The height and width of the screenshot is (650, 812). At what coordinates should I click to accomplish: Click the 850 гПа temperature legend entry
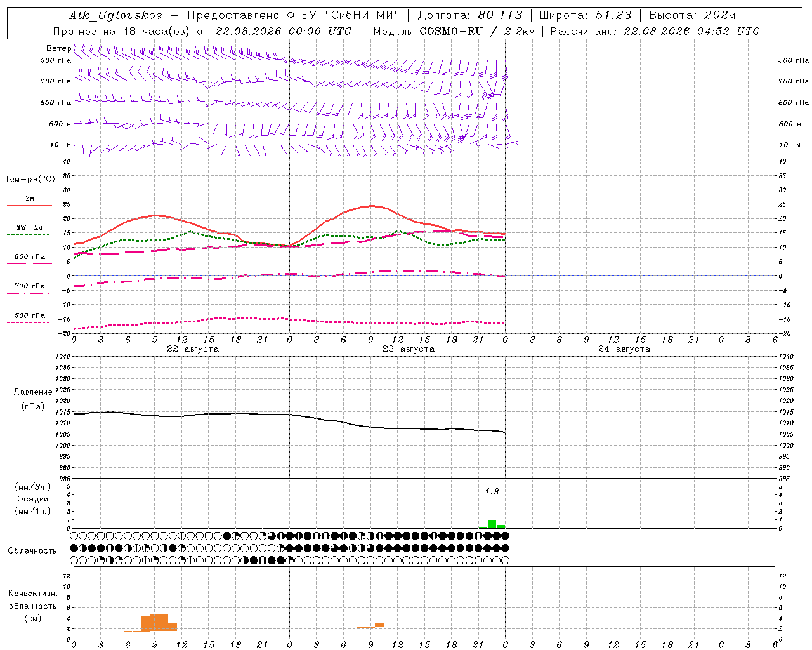[x=29, y=259]
